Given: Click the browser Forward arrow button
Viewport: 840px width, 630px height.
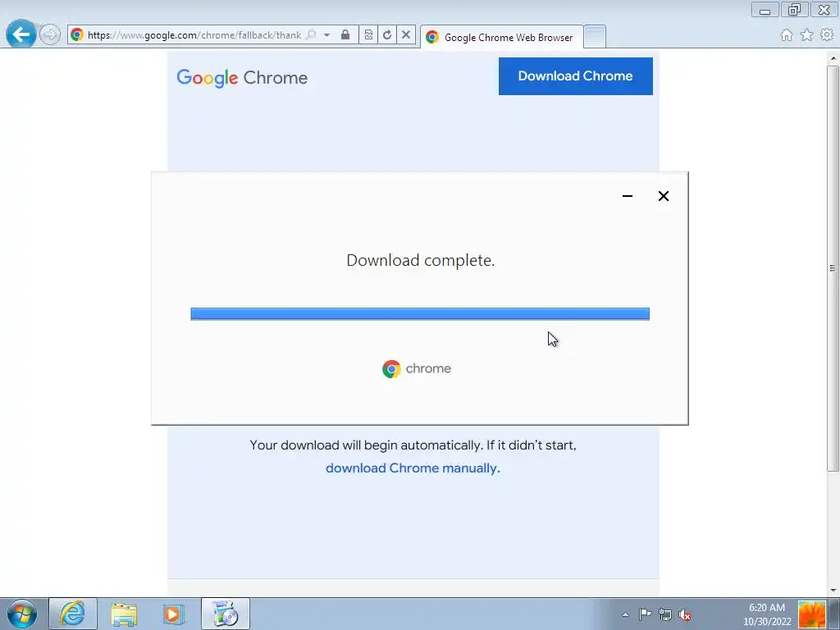Looking at the screenshot, I should [x=50, y=35].
